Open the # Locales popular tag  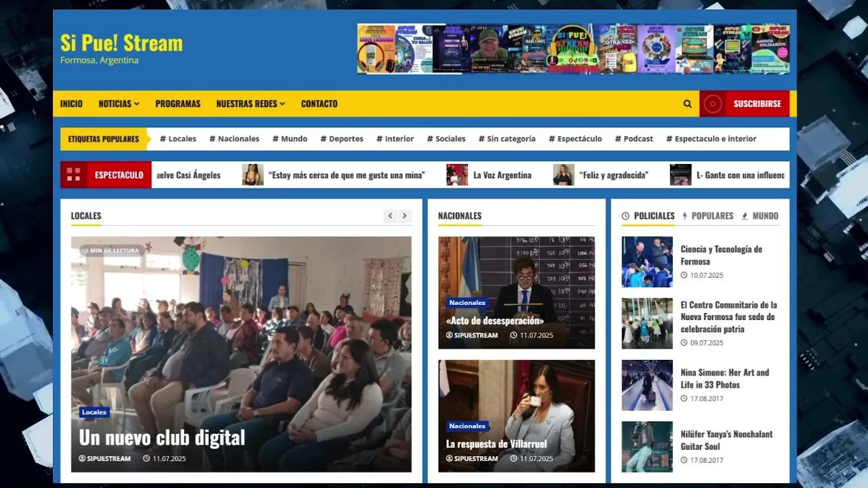point(178,139)
